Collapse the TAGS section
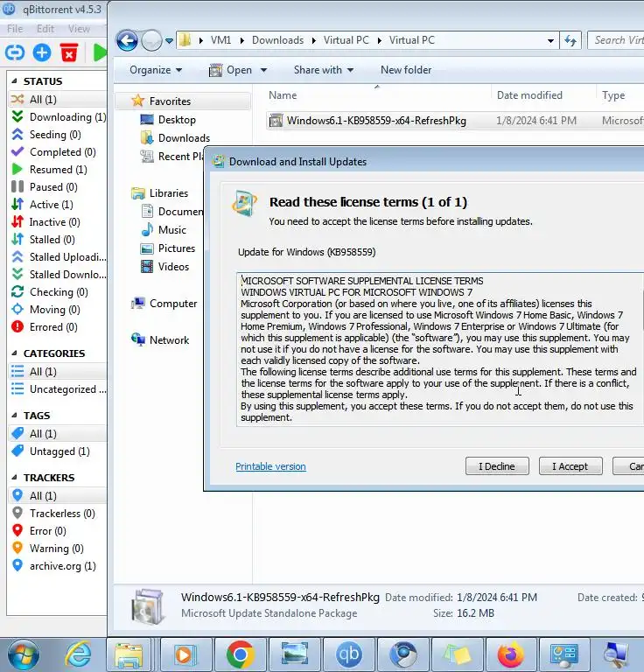The width and height of the screenshot is (644, 672). (x=15, y=416)
